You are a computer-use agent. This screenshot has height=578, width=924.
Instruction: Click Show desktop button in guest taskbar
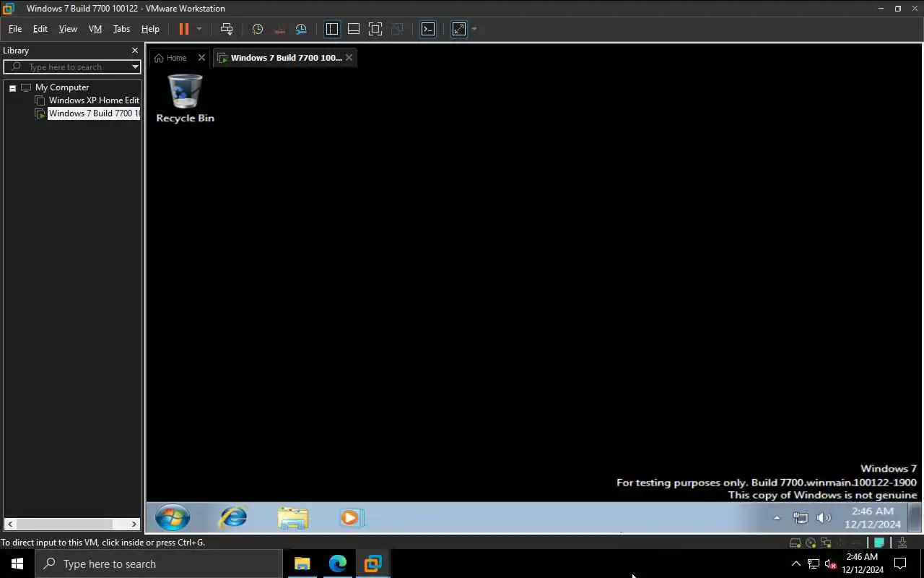pyautogui.click(x=916, y=518)
